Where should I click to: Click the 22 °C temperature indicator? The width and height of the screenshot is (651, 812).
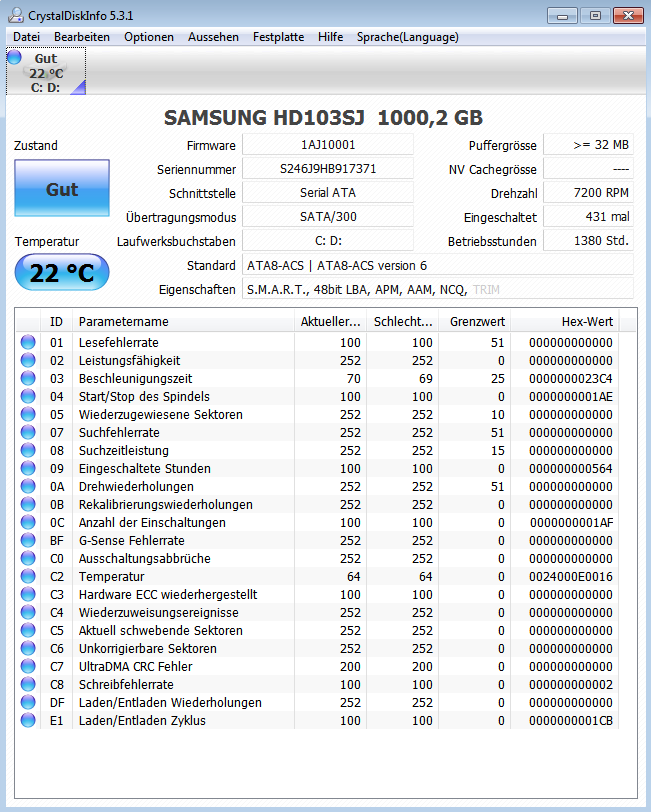click(62, 272)
